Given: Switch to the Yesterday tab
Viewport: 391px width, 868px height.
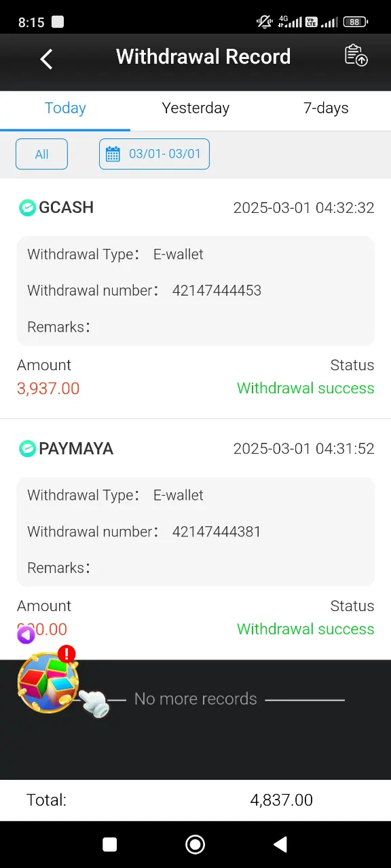Looking at the screenshot, I should 195,108.
